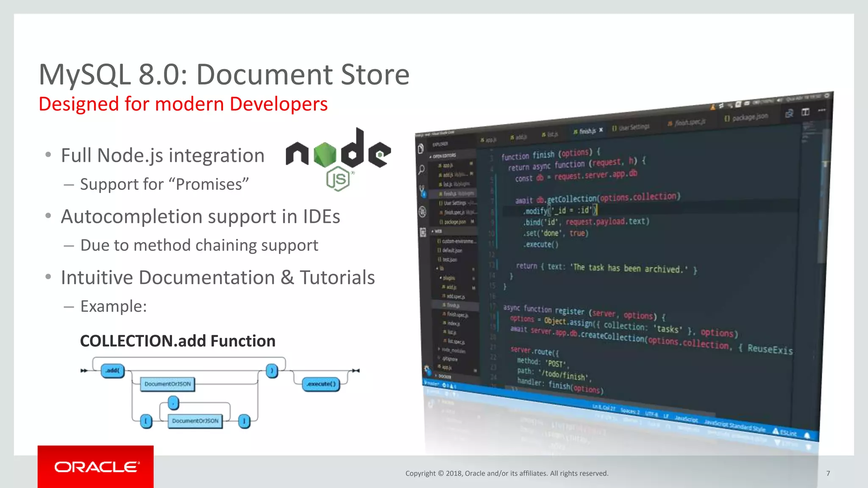
Task: Open default.json in the explorer tree
Action: (x=450, y=250)
